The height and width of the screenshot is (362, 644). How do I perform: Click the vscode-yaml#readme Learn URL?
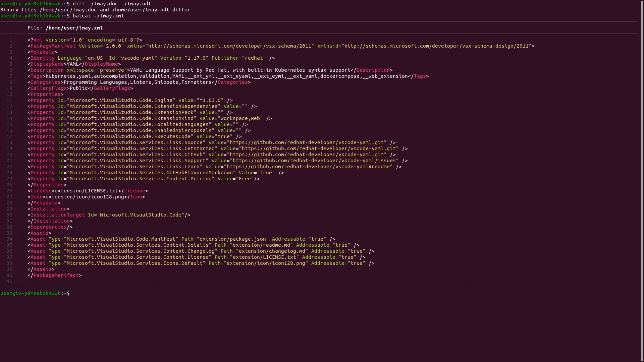click(308, 167)
